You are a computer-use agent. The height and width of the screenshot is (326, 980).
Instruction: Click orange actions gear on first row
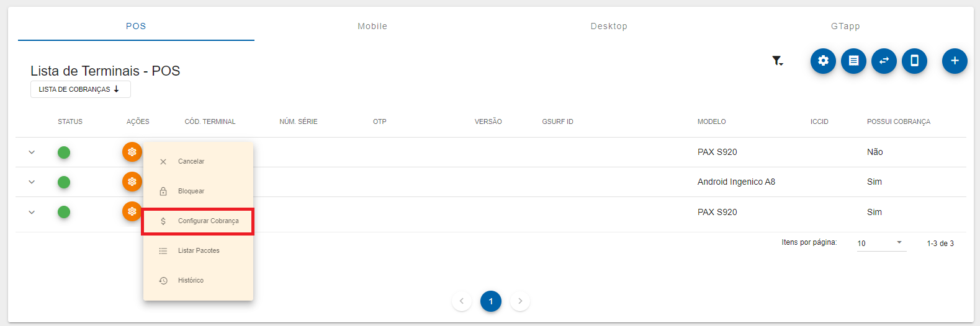click(132, 152)
